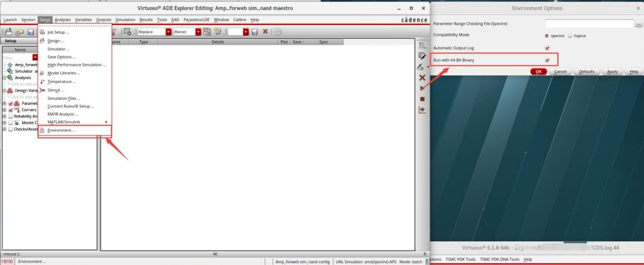The image size is (644, 265).
Task: Select the spectre compatibility radio button
Action: tap(547, 36)
